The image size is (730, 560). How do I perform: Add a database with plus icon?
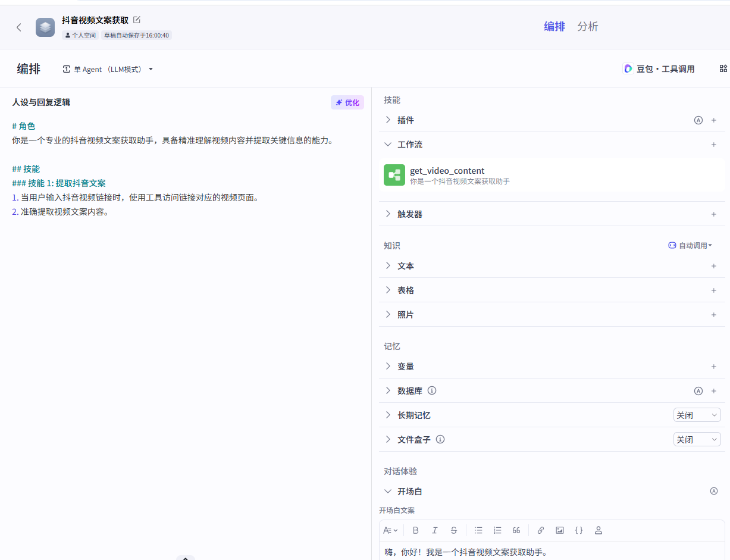pos(714,391)
